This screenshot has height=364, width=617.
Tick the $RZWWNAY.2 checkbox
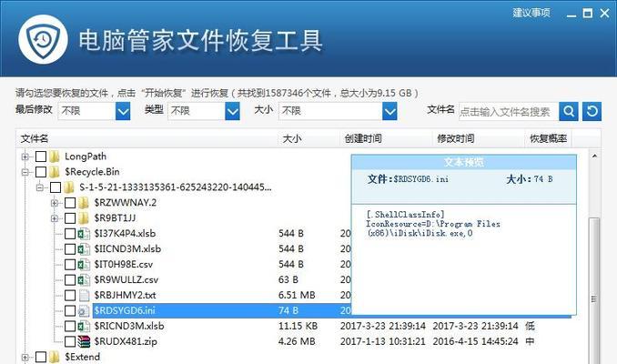(70, 203)
